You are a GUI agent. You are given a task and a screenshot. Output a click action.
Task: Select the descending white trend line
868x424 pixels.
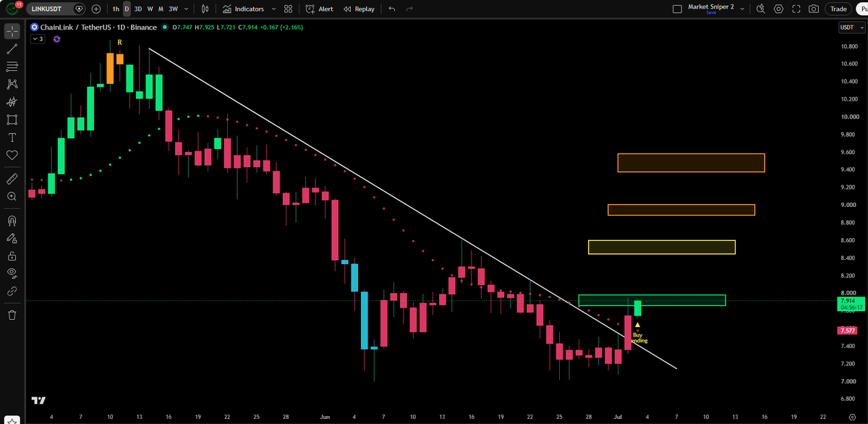click(412, 208)
